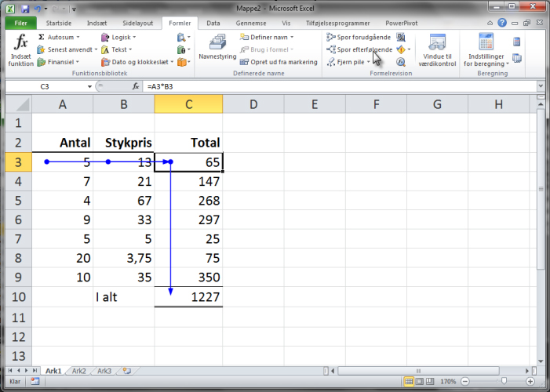550x392 pixels.
Task: Switch to the Ark2 sheet tab
Action: [79, 371]
